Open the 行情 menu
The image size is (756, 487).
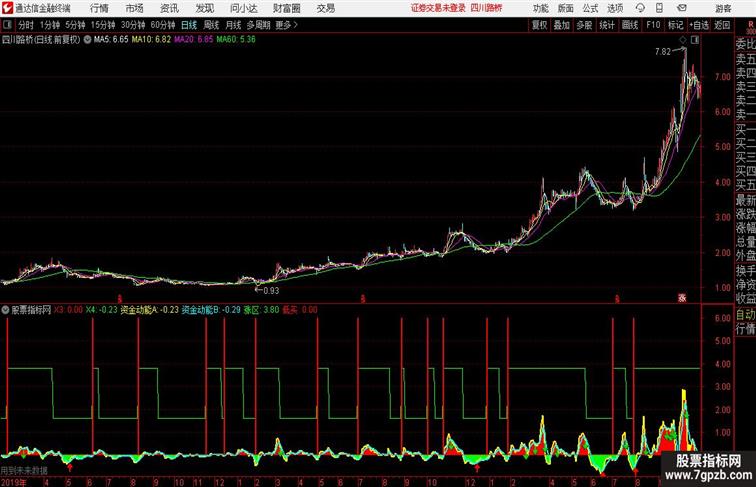point(99,8)
